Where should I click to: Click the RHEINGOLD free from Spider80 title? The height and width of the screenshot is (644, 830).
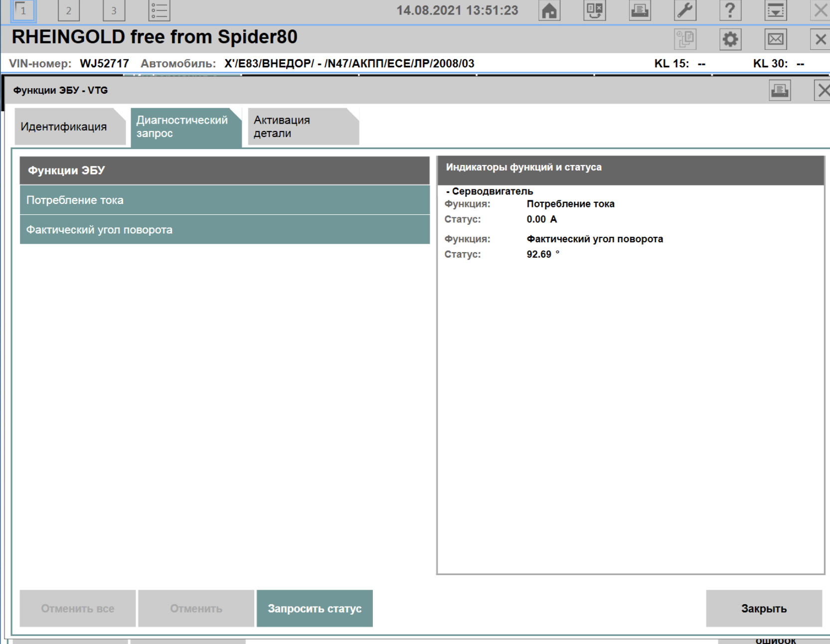[x=155, y=37]
